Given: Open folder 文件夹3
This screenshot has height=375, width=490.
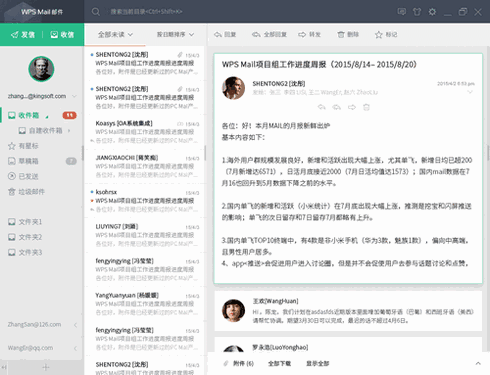Looking at the screenshot, I should point(25,252).
